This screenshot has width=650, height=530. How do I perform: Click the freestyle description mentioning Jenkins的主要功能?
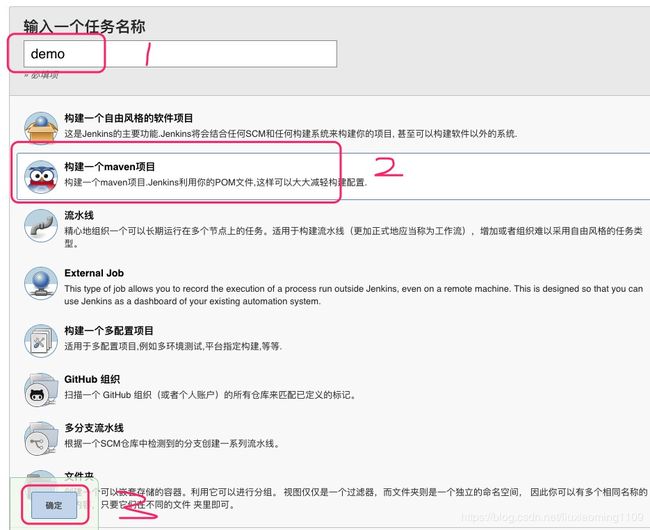click(291, 134)
